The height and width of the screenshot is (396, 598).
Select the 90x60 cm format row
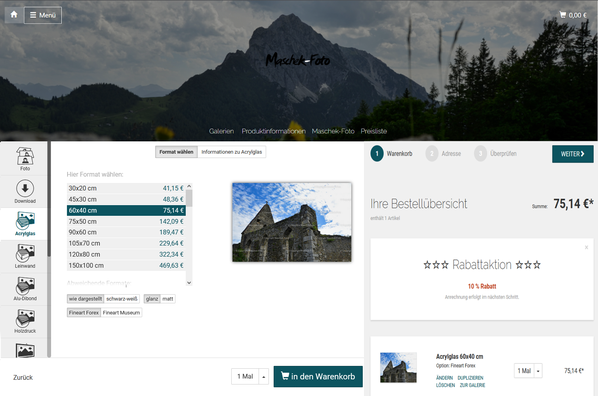tap(126, 232)
